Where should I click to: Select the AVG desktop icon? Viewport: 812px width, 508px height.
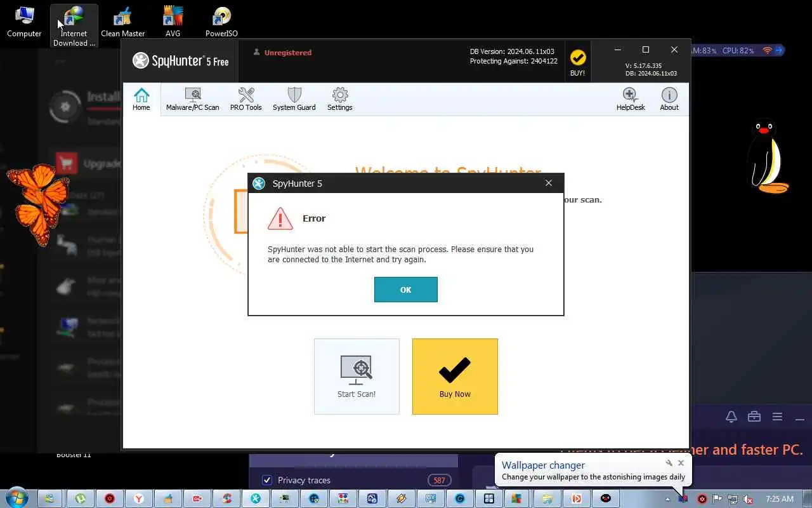[x=173, y=22]
